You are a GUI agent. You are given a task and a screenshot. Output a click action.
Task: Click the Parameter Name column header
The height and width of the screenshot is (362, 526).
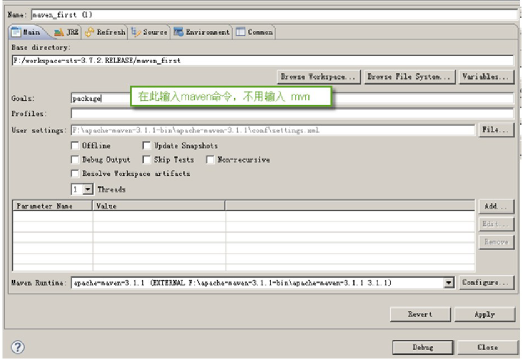(x=52, y=206)
